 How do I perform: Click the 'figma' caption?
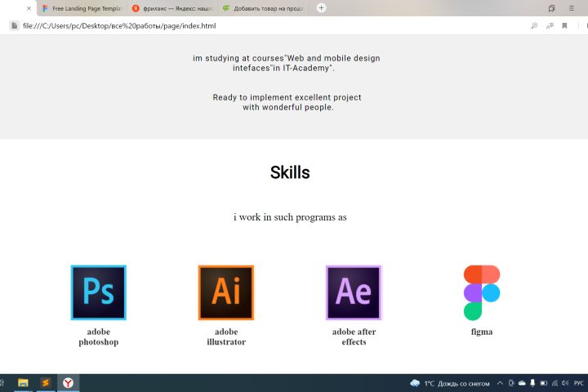click(x=482, y=332)
